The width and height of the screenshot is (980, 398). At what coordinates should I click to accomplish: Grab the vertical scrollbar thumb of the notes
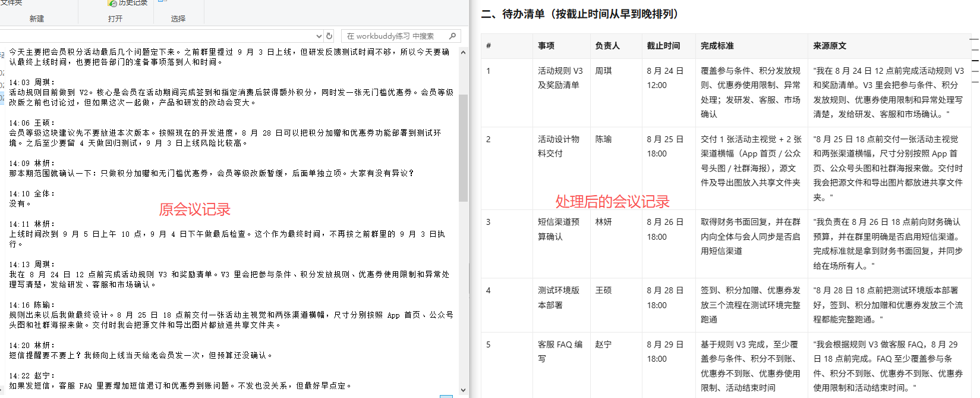pos(463,148)
